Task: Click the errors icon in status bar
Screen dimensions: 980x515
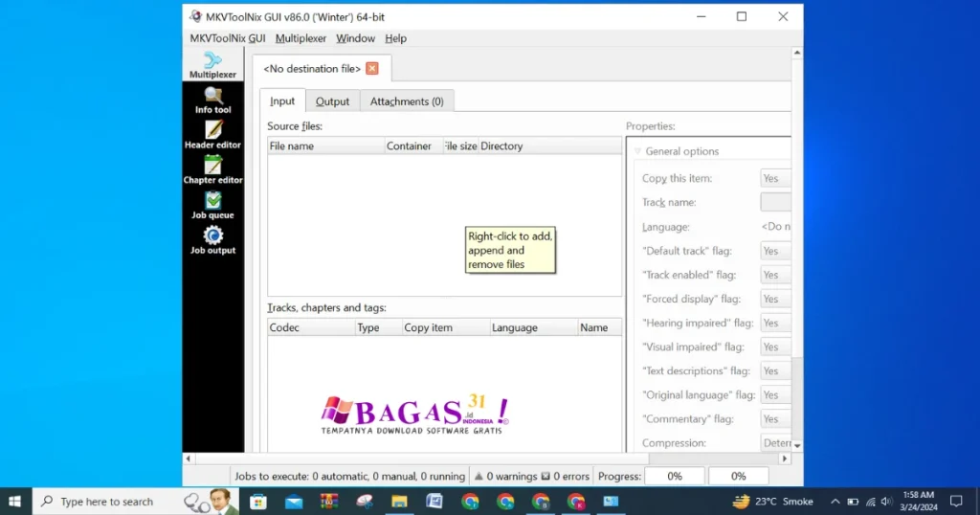Action: [546, 476]
